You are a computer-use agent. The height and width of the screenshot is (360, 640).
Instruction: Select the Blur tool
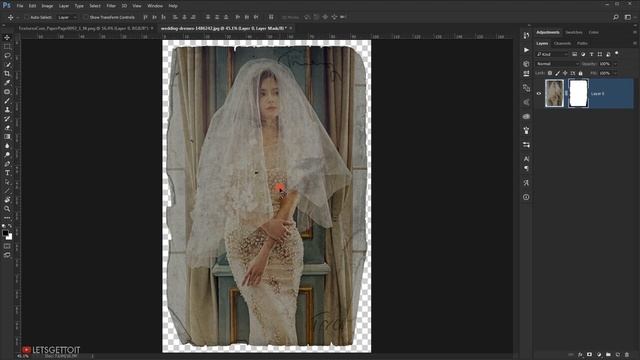(7, 146)
